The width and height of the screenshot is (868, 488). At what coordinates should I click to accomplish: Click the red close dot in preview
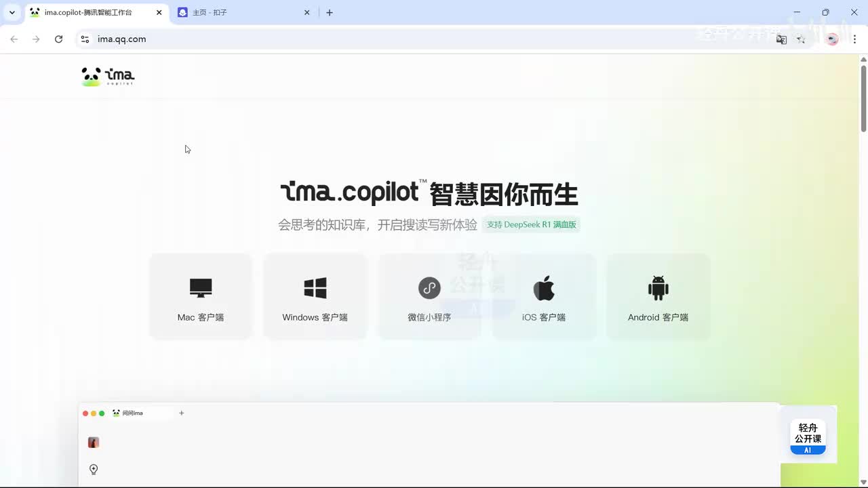[x=85, y=413]
